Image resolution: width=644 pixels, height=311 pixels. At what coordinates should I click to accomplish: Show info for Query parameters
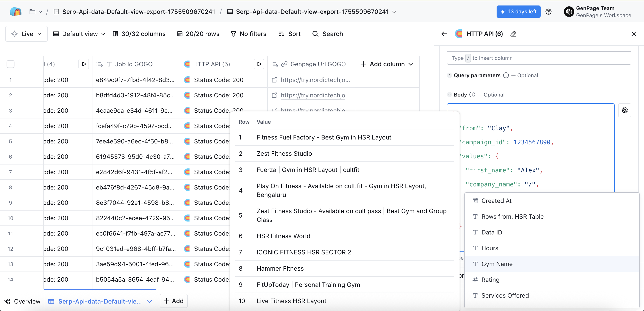[506, 75]
